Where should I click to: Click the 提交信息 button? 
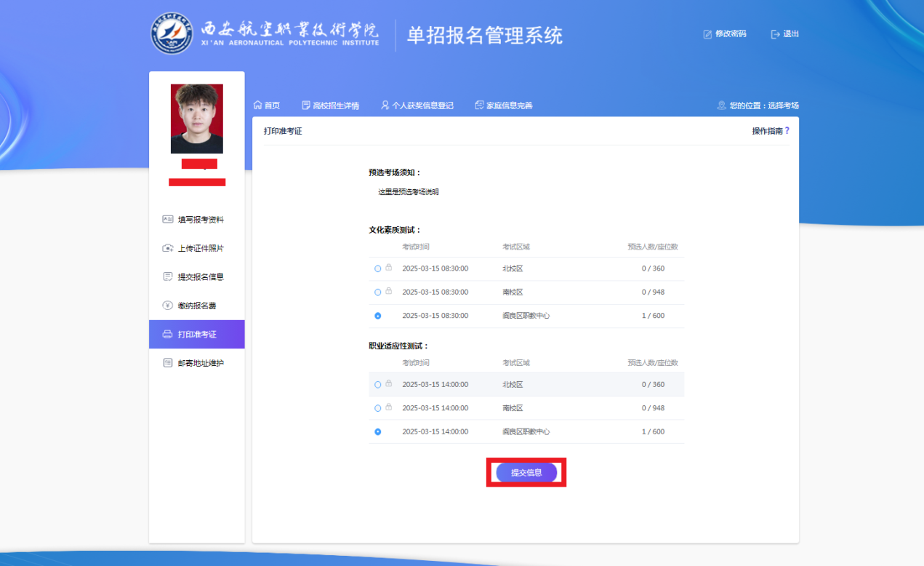point(526,473)
